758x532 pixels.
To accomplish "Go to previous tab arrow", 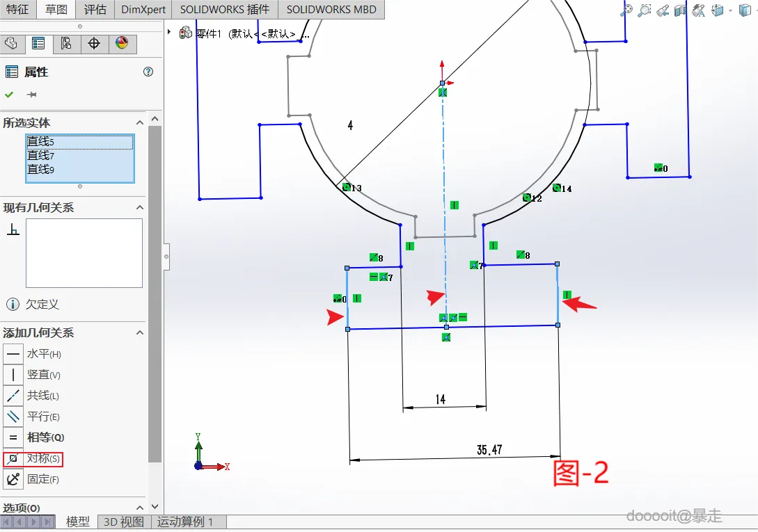I will point(19,522).
